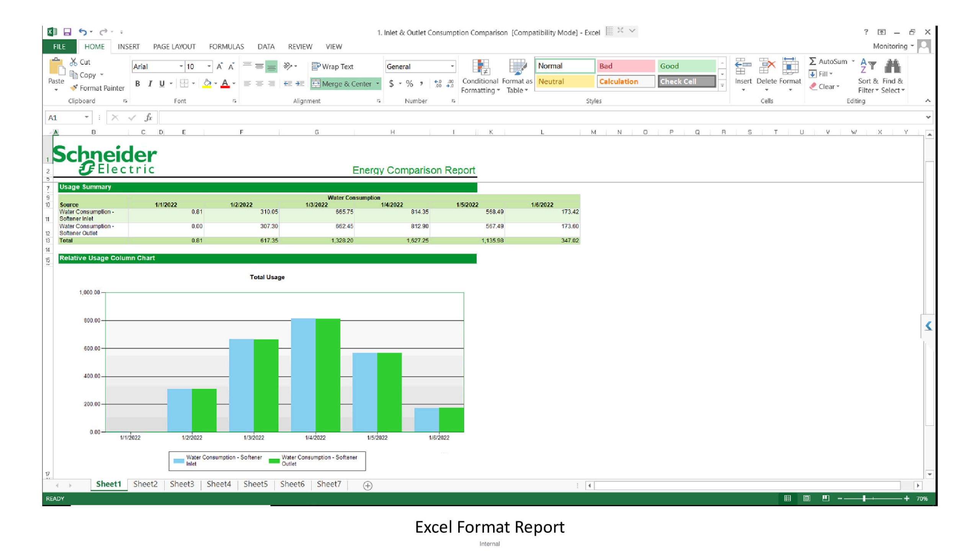This screenshot has width=980, height=551.
Task: Click the AutoSum sigma icon
Action: coord(812,61)
